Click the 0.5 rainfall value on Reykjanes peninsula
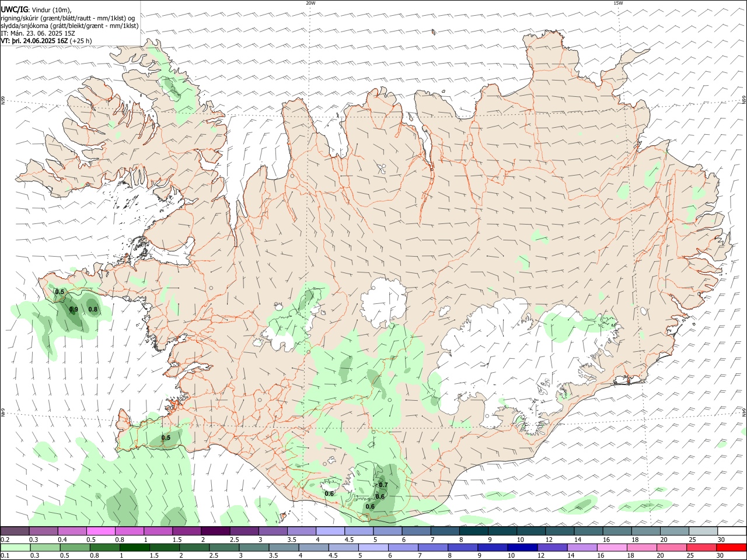747x560 pixels. click(166, 437)
